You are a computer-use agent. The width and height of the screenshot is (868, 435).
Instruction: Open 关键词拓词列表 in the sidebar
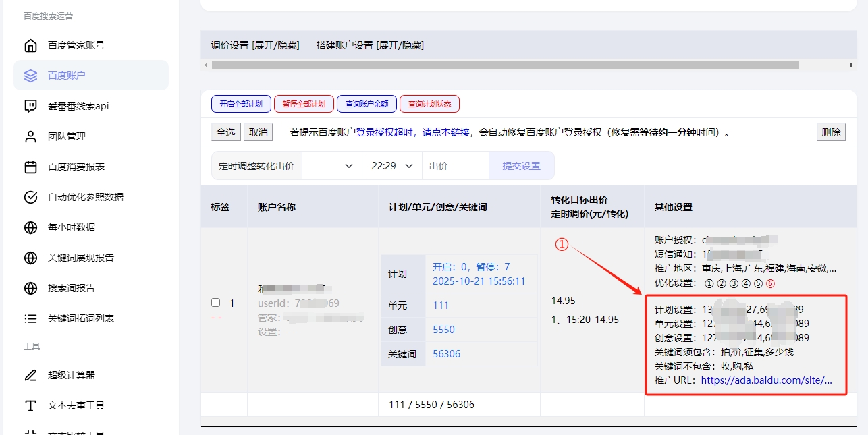(x=80, y=318)
